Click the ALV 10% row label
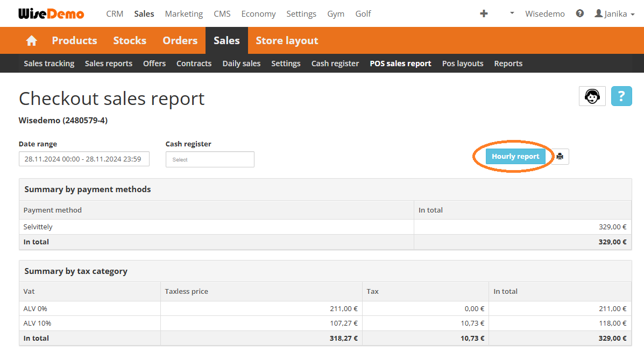 coord(37,323)
